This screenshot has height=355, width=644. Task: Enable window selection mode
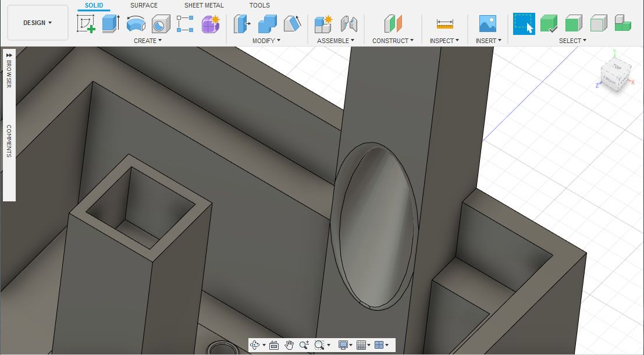[x=524, y=24]
